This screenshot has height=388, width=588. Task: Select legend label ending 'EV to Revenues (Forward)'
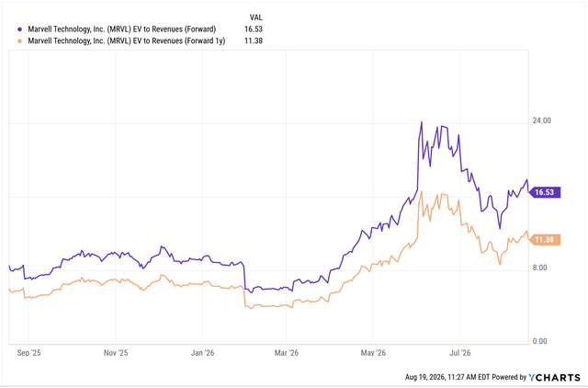[x=122, y=29]
